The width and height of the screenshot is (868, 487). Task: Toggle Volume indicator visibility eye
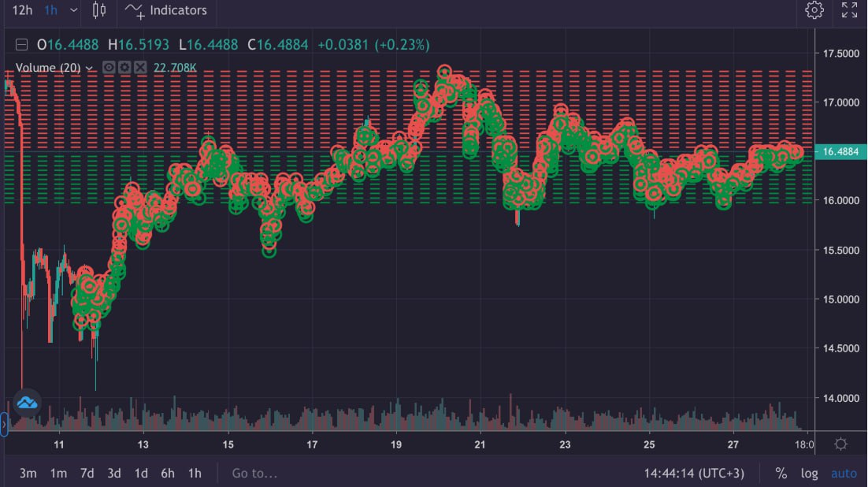point(109,68)
